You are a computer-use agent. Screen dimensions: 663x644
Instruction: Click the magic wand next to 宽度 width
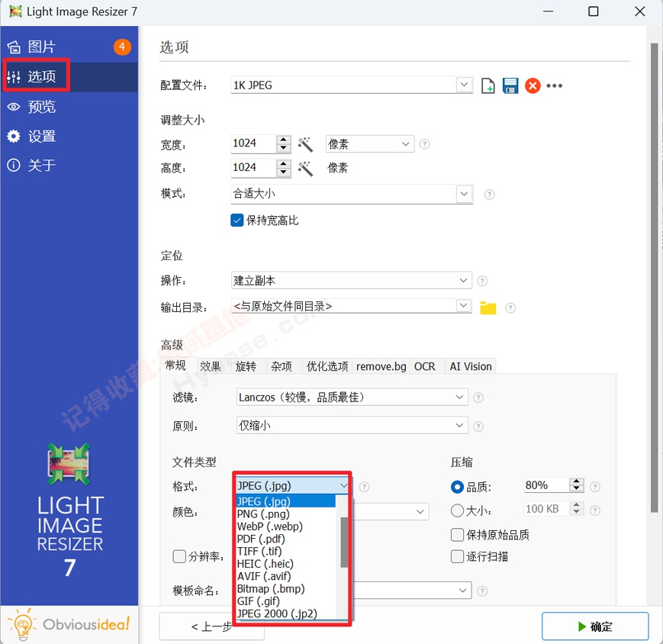point(304,143)
